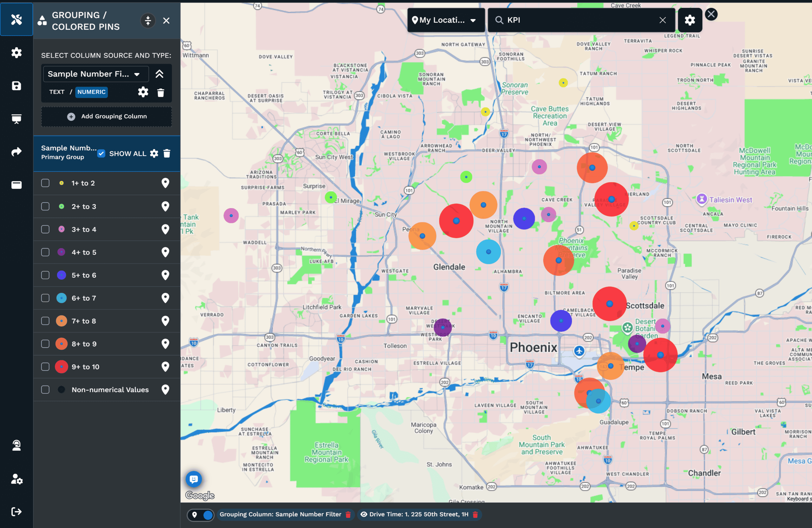Open the presentation screen icon in sidebar
812x528 pixels.
click(x=16, y=119)
